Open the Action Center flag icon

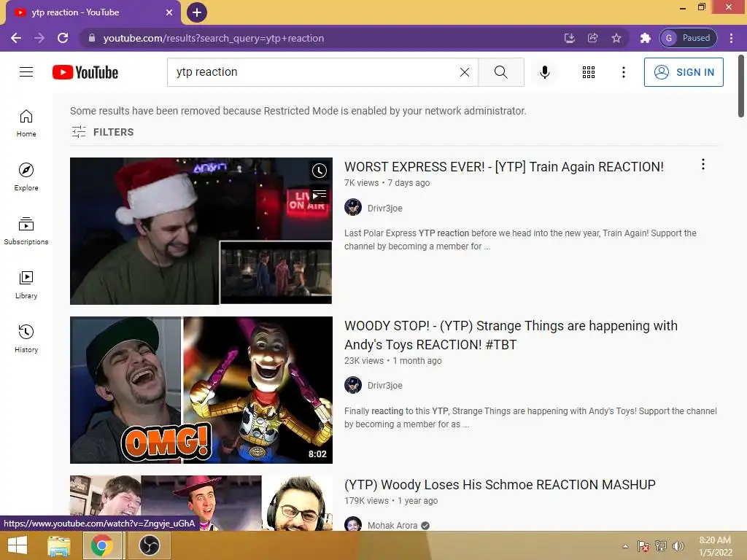pyautogui.click(x=643, y=546)
